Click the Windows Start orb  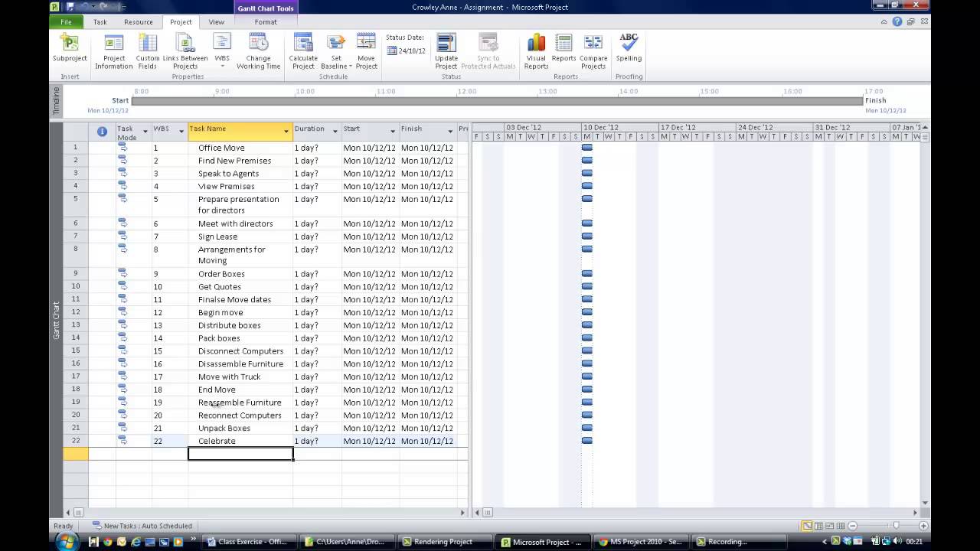(x=67, y=542)
